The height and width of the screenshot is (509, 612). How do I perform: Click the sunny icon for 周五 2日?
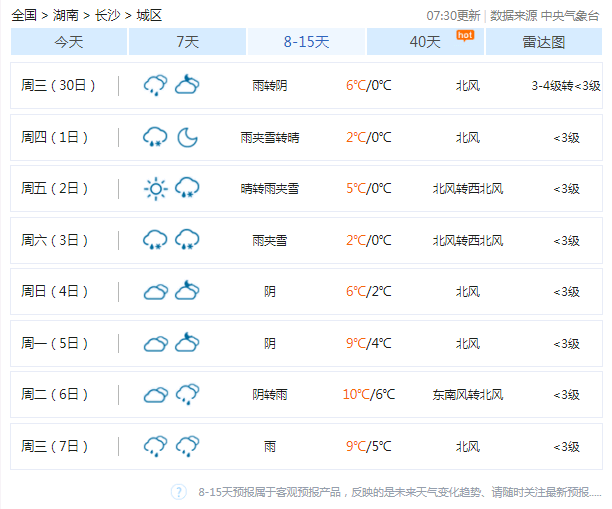pyautogui.click(x=156, y=189)
